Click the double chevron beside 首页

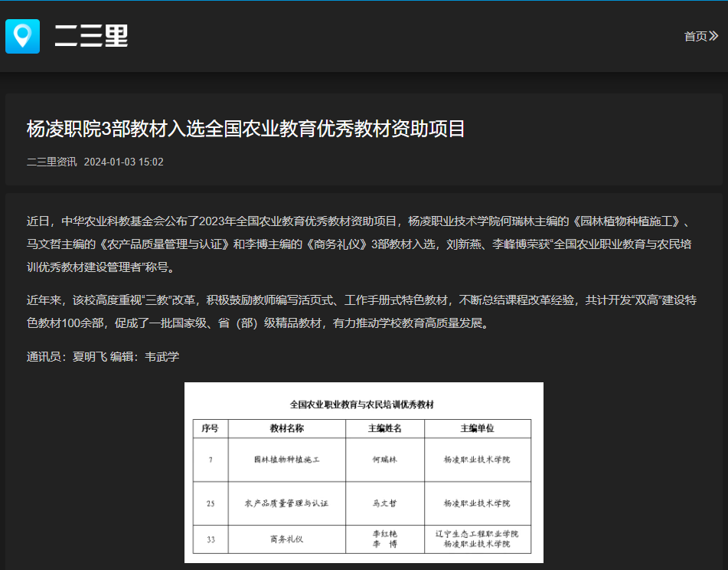[x=713, y=36]
